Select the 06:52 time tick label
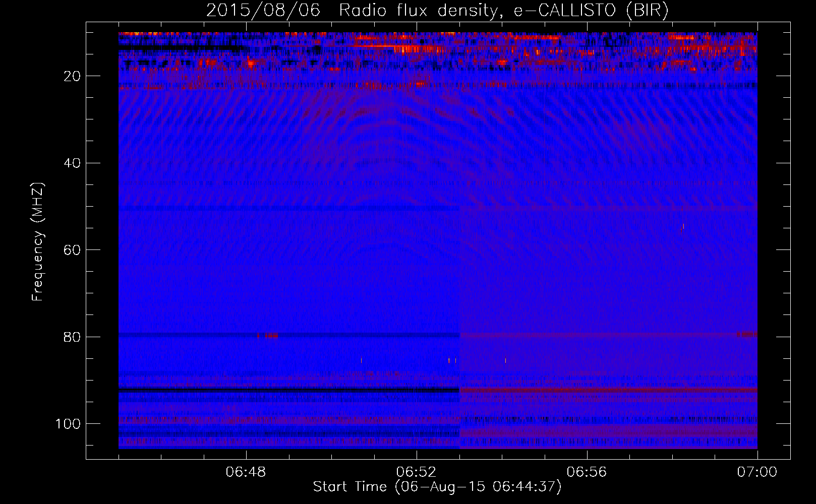 click(x=417, y=472)
